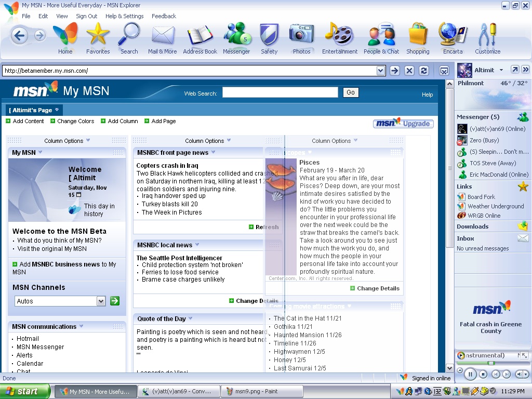Open the address bar URL history dropdown

point(381,71)
